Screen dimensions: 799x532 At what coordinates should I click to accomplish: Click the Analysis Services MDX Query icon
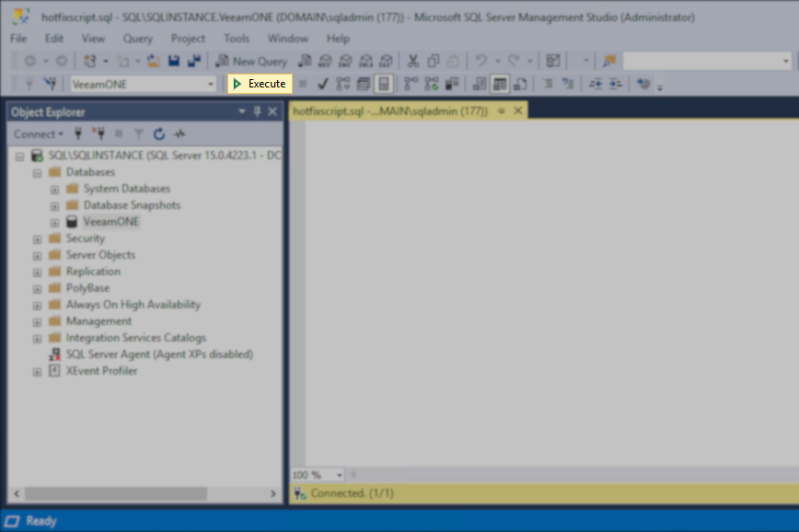(325, 61)
